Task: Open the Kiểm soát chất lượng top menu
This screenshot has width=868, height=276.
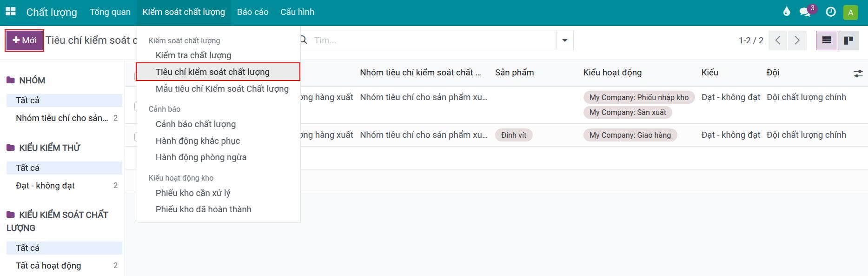Action: click(x=184, y=12)
